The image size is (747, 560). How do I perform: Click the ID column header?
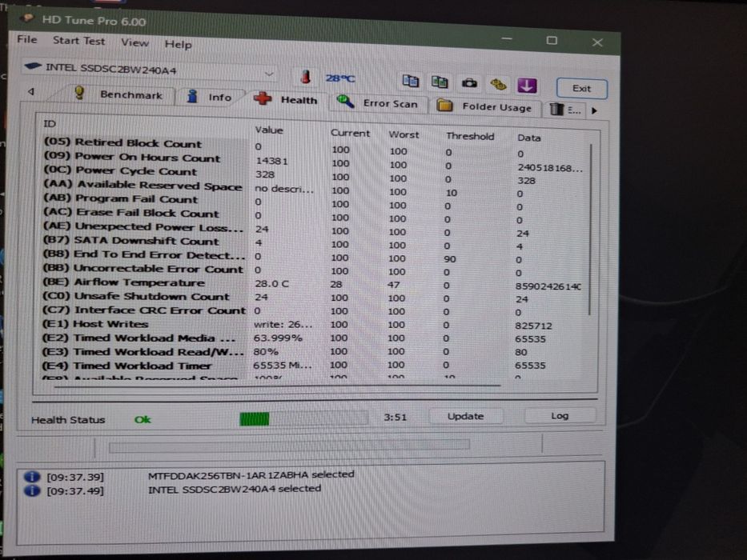(50, 124)
